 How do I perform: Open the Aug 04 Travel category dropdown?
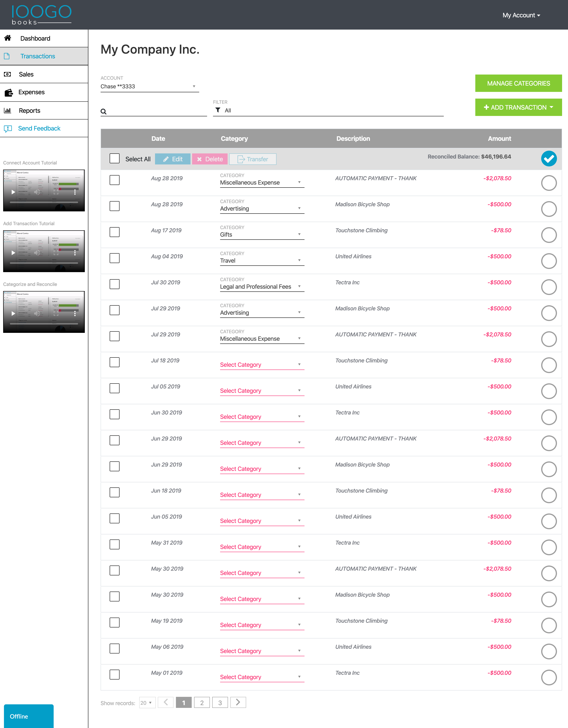pos(262,261)
